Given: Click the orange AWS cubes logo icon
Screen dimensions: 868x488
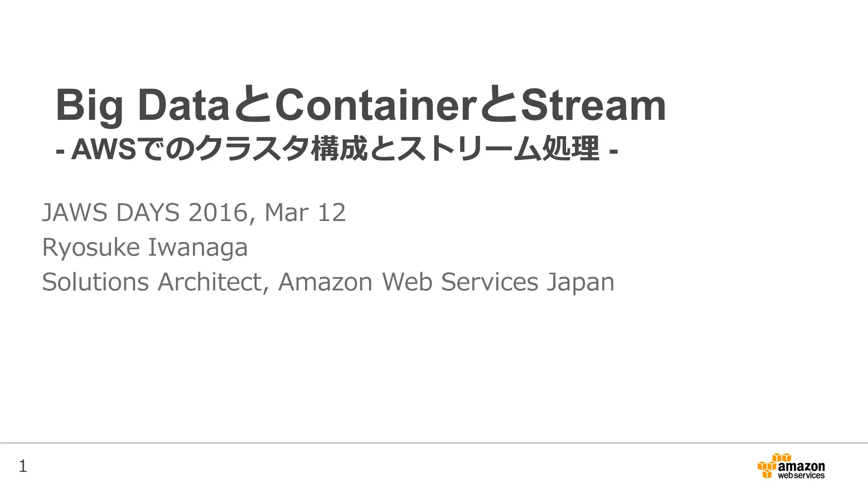Looking at the screenshot, I should tap(767, 466).
